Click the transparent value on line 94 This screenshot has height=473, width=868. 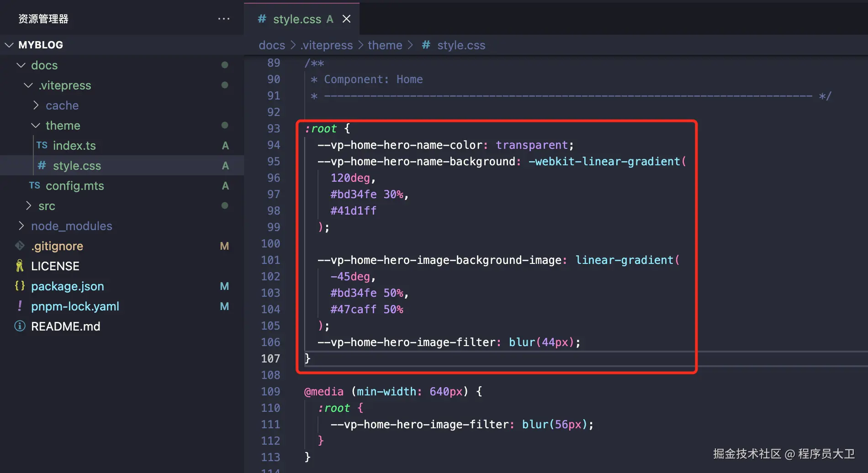(532, 145)
